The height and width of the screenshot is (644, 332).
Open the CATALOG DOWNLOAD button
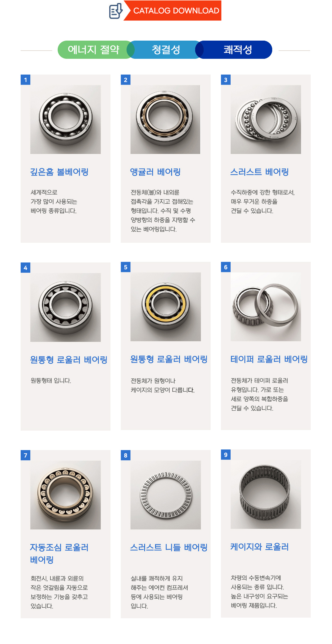[x=173, y=11]
